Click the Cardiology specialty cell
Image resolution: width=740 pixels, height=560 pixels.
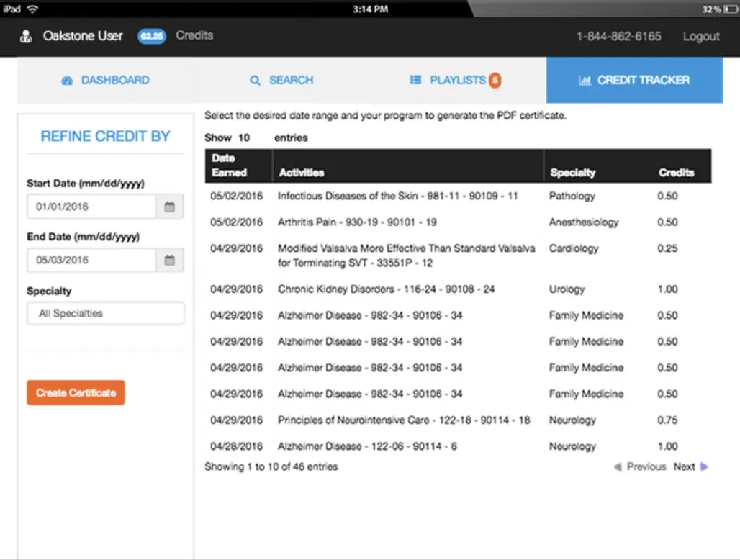click(574, 248)
